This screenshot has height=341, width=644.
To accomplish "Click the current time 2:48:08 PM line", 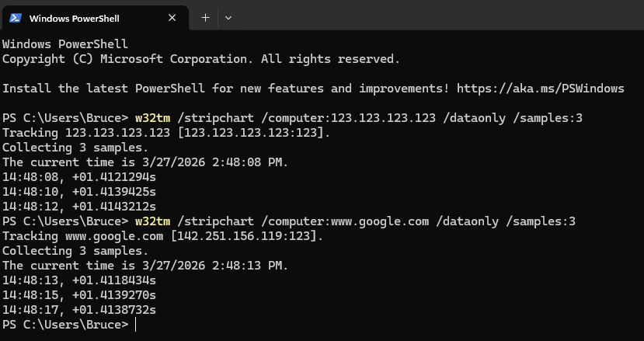I will click(x=145, y=162).
